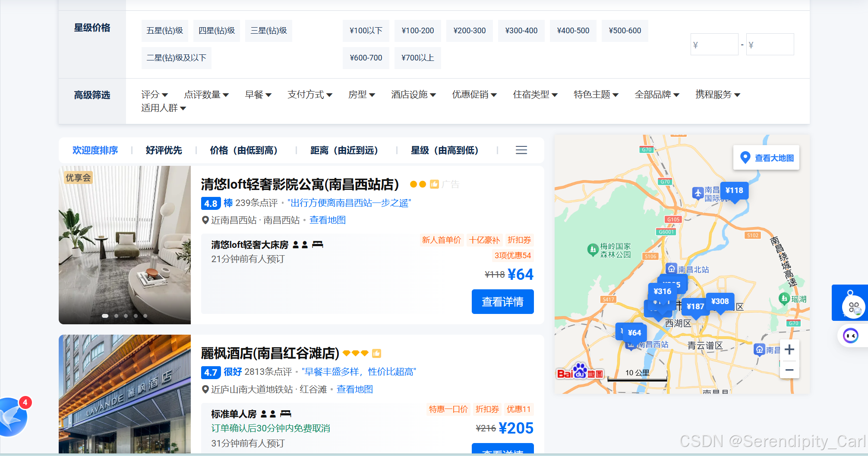The image size is (868, 456).
Task: Click the map pin icon in 查看大地图
Action: pos(745,158)
